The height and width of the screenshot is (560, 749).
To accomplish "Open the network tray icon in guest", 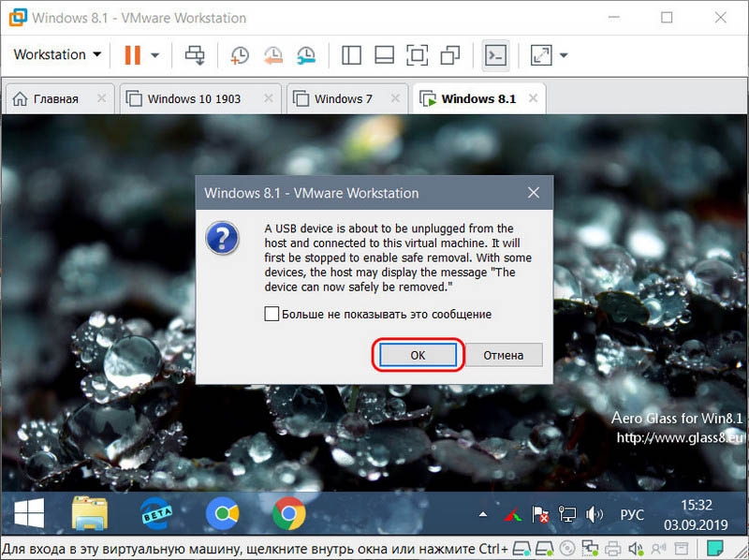I will click(x=567, y=515).
